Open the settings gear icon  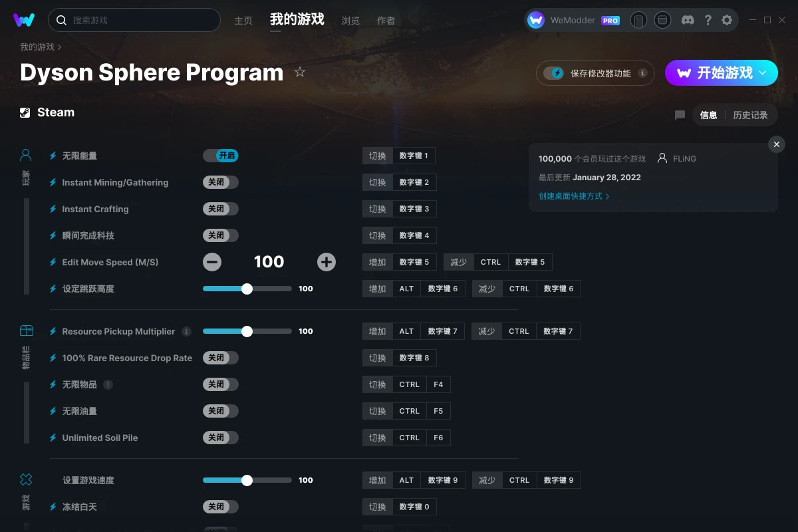pyautogui.click(x=727, y=20)
